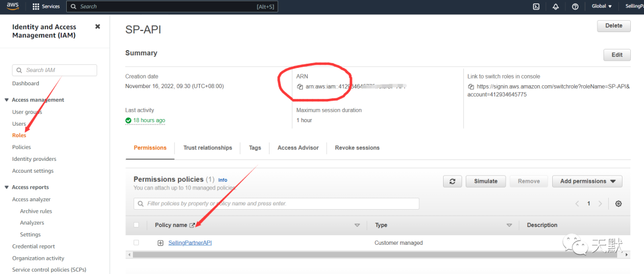The height and width of the screenshot is (274, 644).
Task: Open the Access Advisor tab
Action: tap(298, 148)
